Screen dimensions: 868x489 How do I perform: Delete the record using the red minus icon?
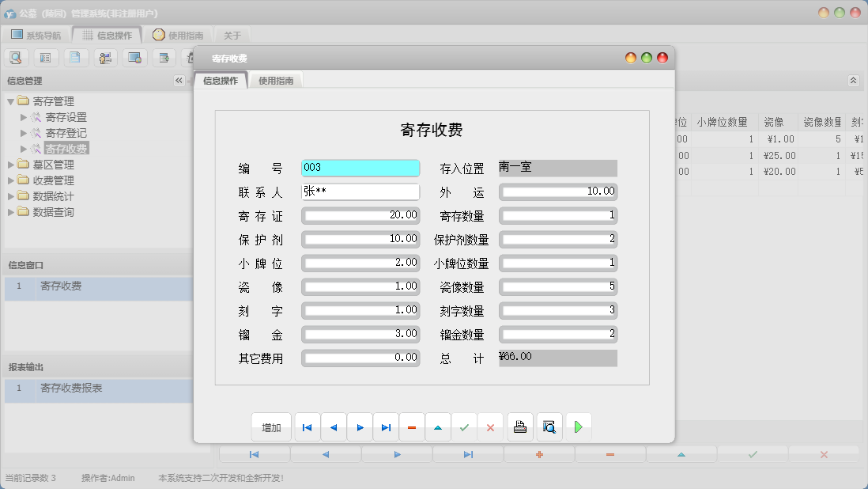[x=412, y=426]
